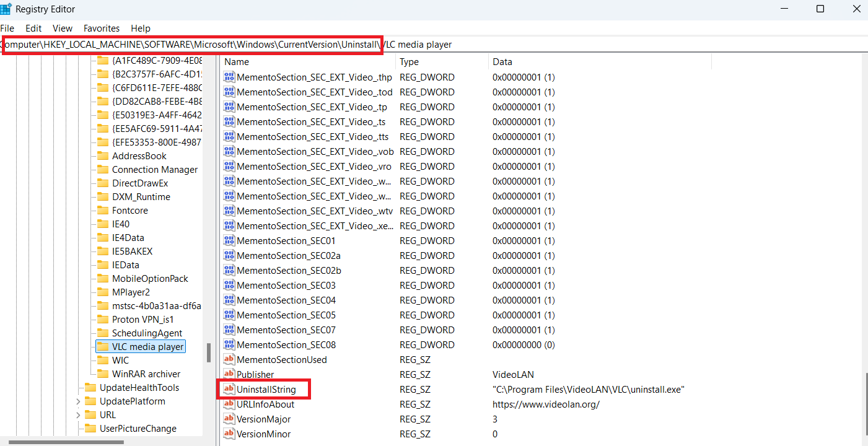Image resolution: width=868 pixels, height=446 pixels.
Task: Click string icon of Publisher value
Action: (x=229, y=375)
